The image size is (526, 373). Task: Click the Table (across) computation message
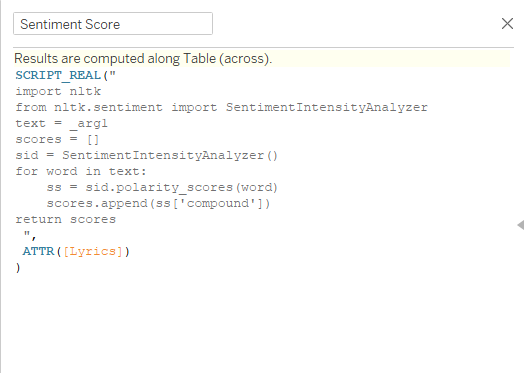(143, 59)
